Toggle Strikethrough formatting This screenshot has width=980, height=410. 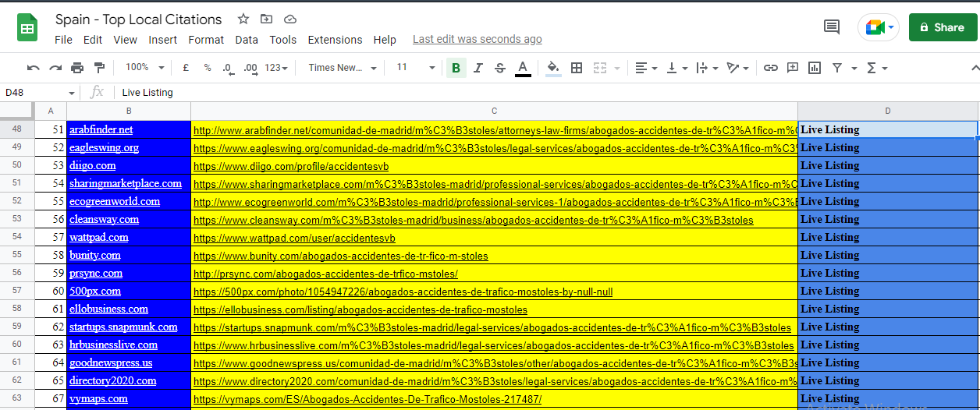[500, 68]
